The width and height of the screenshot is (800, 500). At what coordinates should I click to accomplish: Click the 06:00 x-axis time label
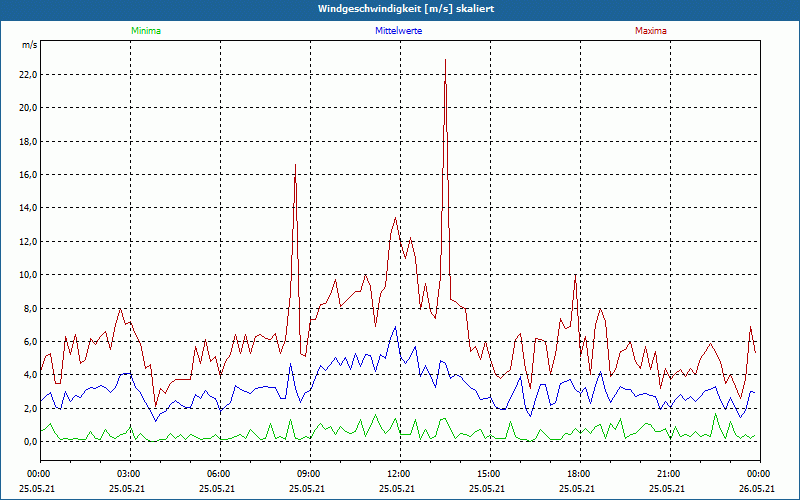click(x=219, y=474)
